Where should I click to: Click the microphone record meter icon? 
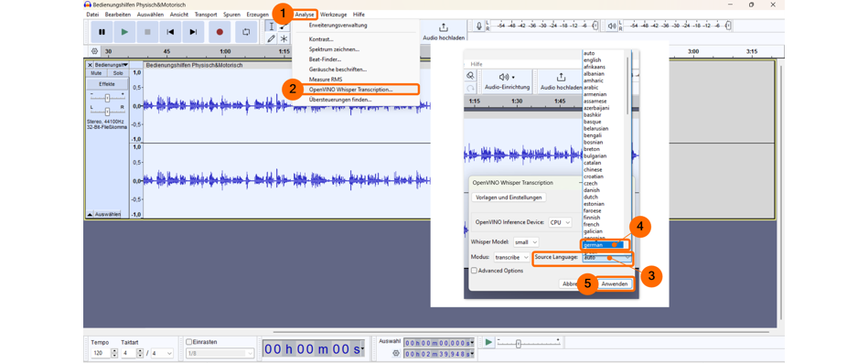tap(479, 26)
